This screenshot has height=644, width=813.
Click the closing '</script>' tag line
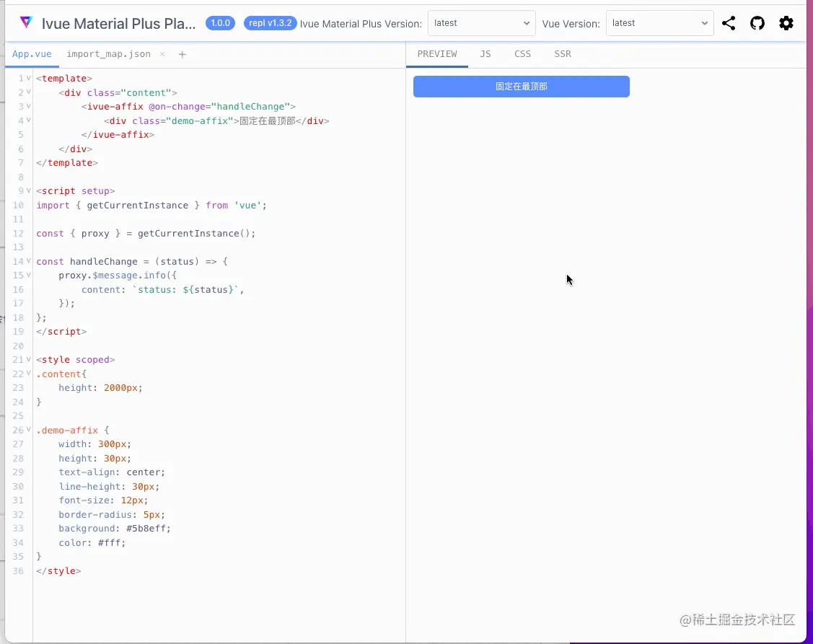[62, 331]
